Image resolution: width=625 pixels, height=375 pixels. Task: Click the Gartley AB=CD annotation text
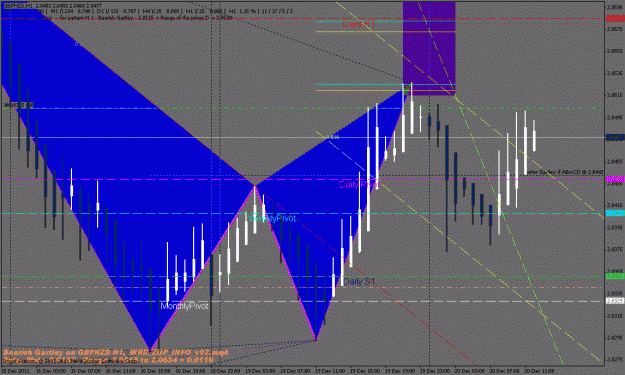(x=564, y=172)
